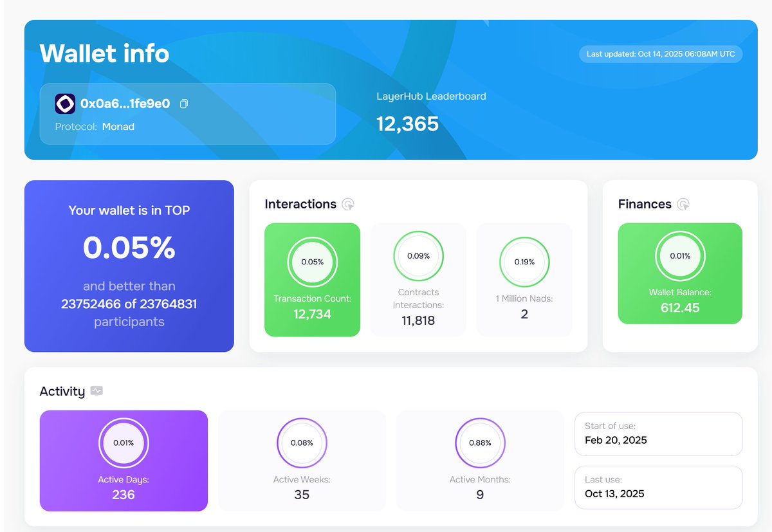Viewport: 772px width, 532px height.
Task: Click the Finances section heading
Action: (x=645, y=204)
